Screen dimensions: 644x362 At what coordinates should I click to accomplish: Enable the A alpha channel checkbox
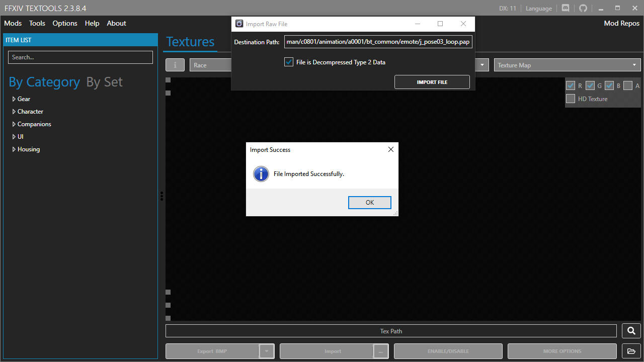(x=627, y=85)
